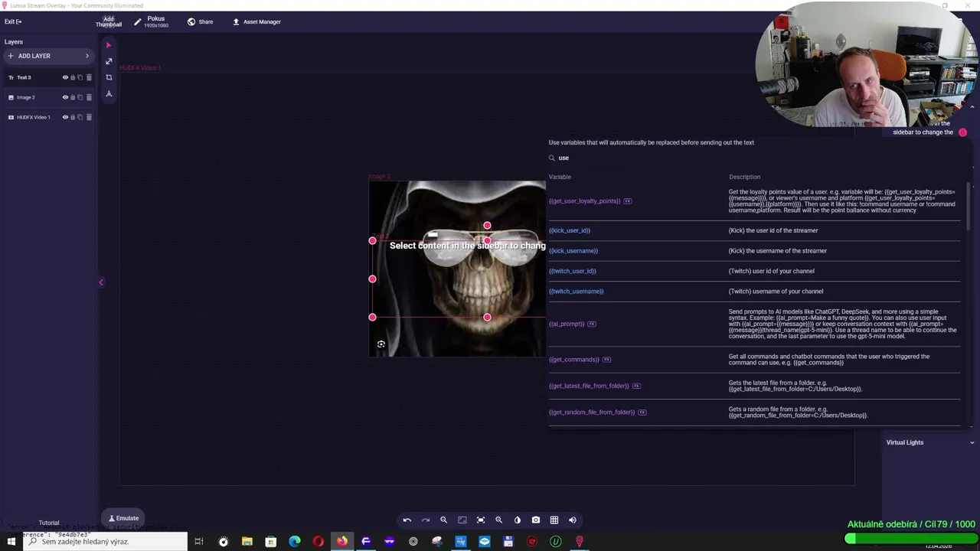Open File Explorer from the taskbar
The image size is (980, 551).
click(x=247, y=542)
